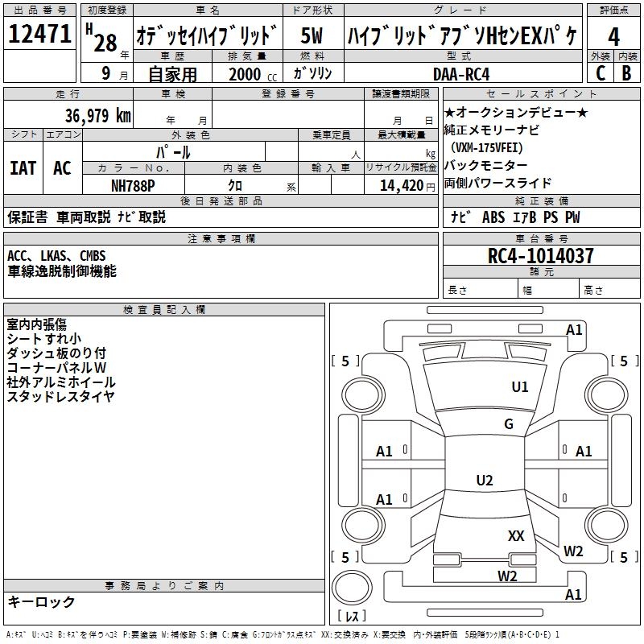This screenshot has height=644, width=644.
Task: Select the exterior color パール
Action: tap(173, 152)
